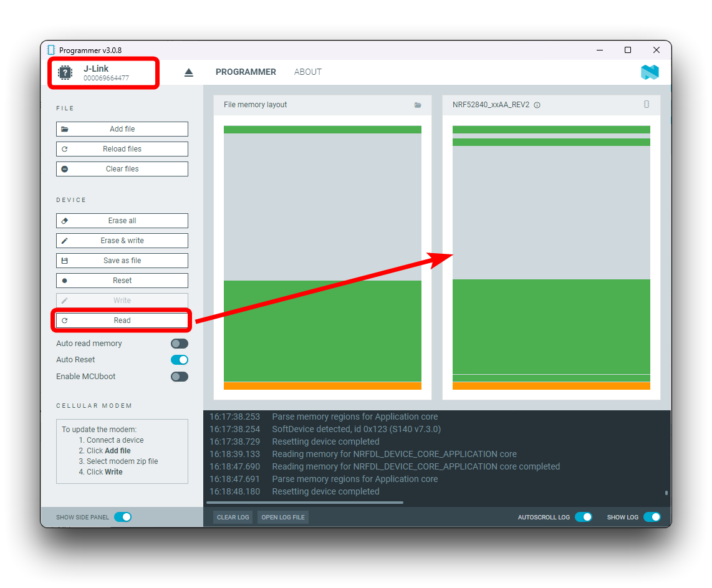
Task: Click the large green region in NRF52840 device memory
Action: pos(551,327)
